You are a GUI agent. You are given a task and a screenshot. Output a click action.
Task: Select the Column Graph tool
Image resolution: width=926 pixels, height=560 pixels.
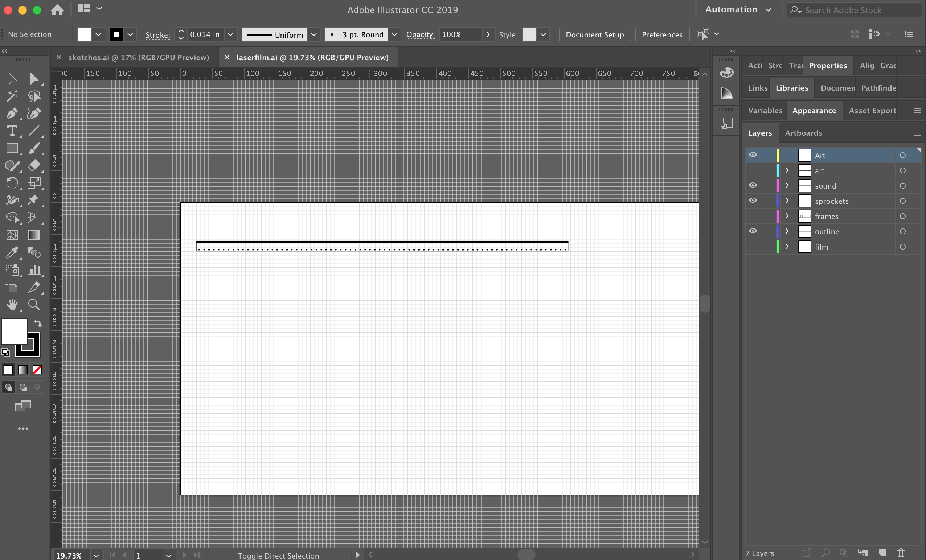point(34,270)
